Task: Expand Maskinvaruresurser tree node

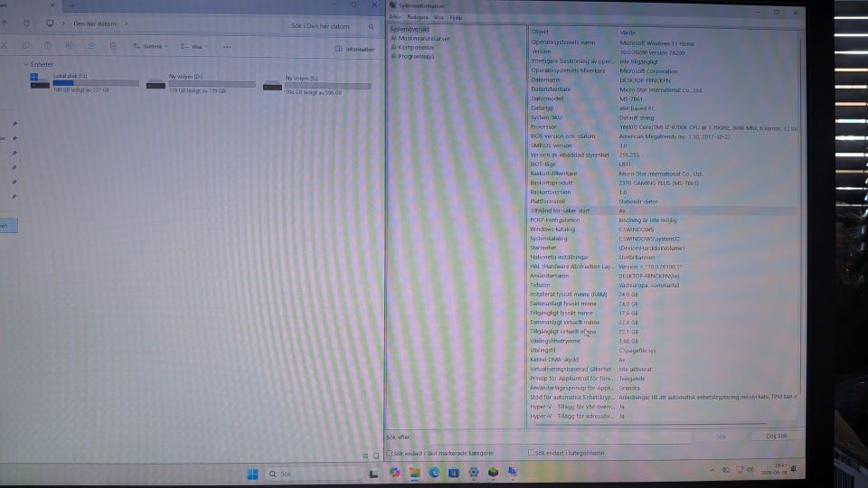Action: (x=393, y=39)
